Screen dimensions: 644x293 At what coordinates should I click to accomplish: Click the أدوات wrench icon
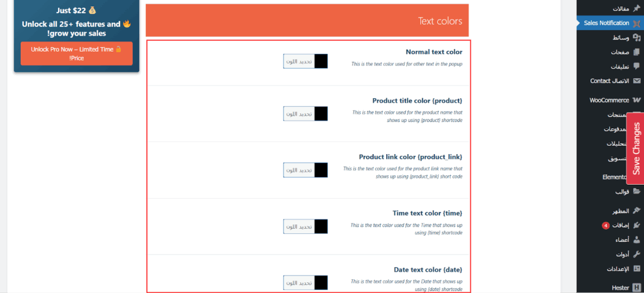click(x=636, y=254)
